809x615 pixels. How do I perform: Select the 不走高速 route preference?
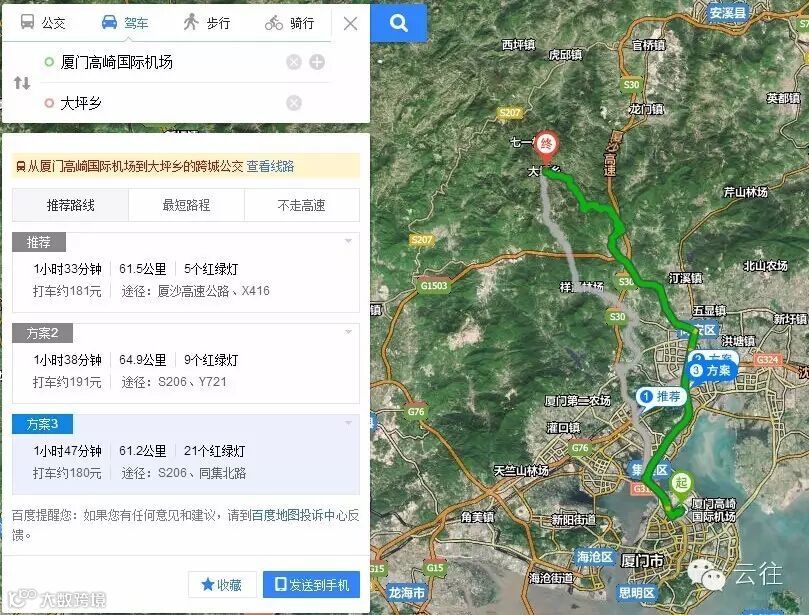(302, 205)
